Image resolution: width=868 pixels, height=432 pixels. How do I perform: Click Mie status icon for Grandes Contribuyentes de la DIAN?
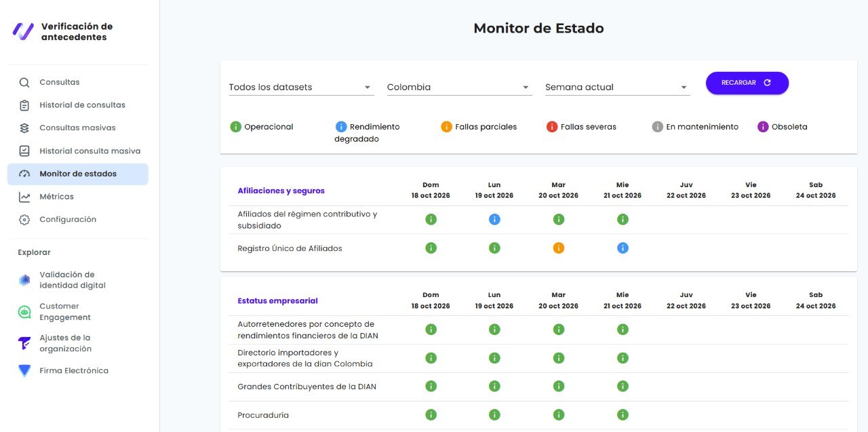pos(623,387)
